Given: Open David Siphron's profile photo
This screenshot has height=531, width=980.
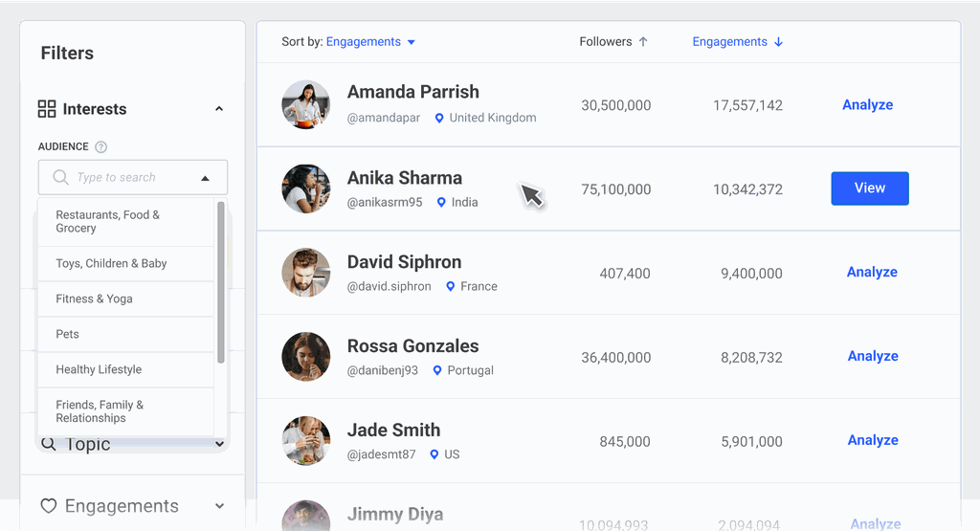Looking at the screenshot, I should pos(305,273).
